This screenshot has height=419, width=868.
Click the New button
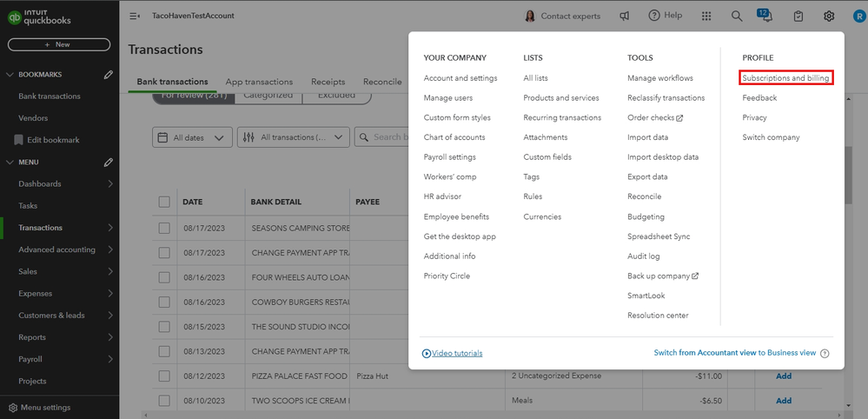pos(59,44)
